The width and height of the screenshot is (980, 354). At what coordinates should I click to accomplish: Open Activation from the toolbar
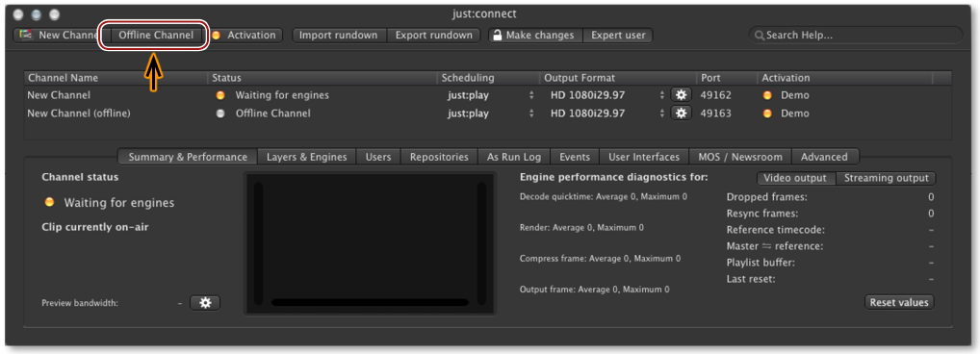[245, 35]
